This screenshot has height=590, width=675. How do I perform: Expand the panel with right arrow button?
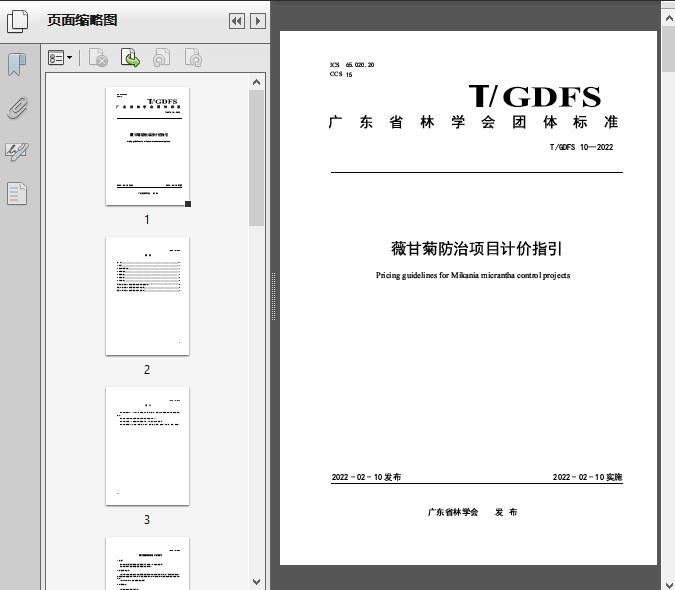258,21
